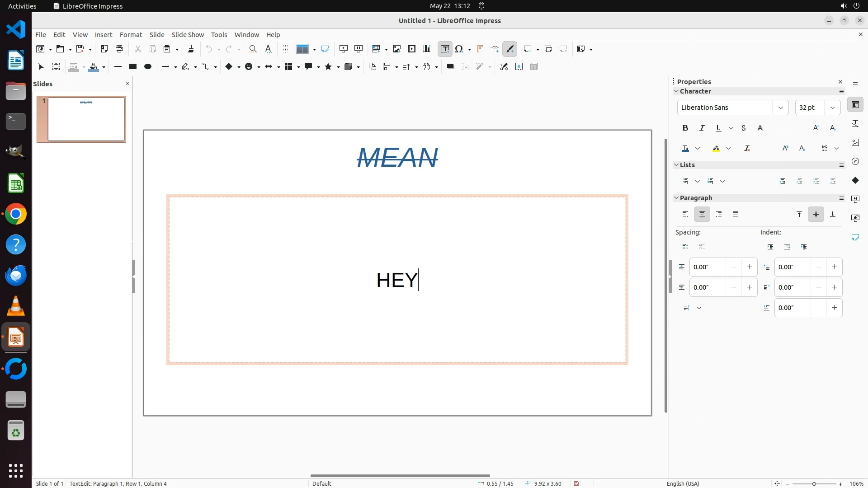Viewport: 868px width, 488px height.
Task: Click the Insert Chart icon
Action: [x=427, y=49]
